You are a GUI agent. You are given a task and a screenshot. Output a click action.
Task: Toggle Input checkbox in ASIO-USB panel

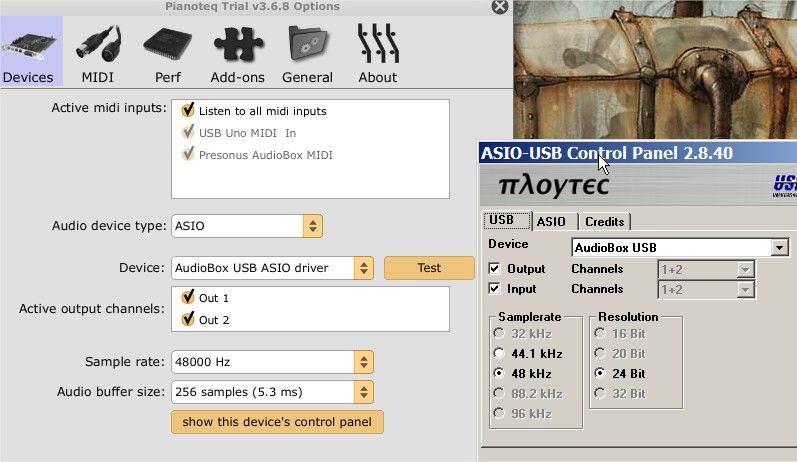pyautogui.click(x=494, y=289)
